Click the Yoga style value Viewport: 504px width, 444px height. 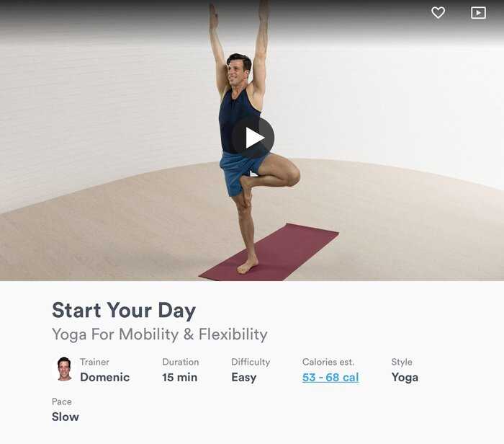[405, 378]
